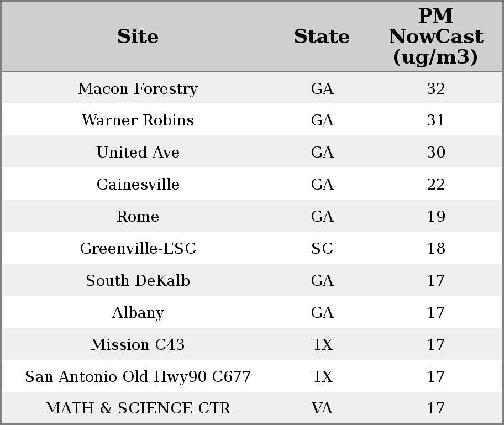Screen dimensions: 504x425
Task: Click the SC state cell for Greenville-ESC
Action: (322, 249)
